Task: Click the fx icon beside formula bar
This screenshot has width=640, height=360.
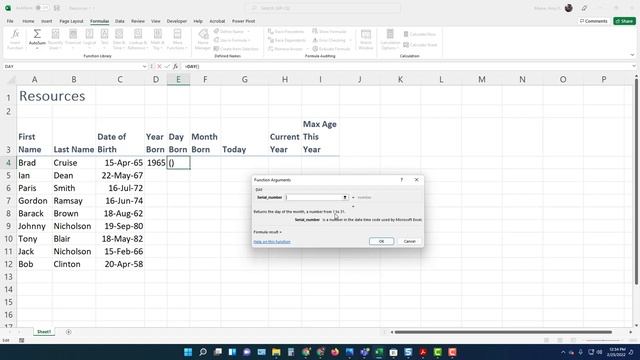Action: 175,66
